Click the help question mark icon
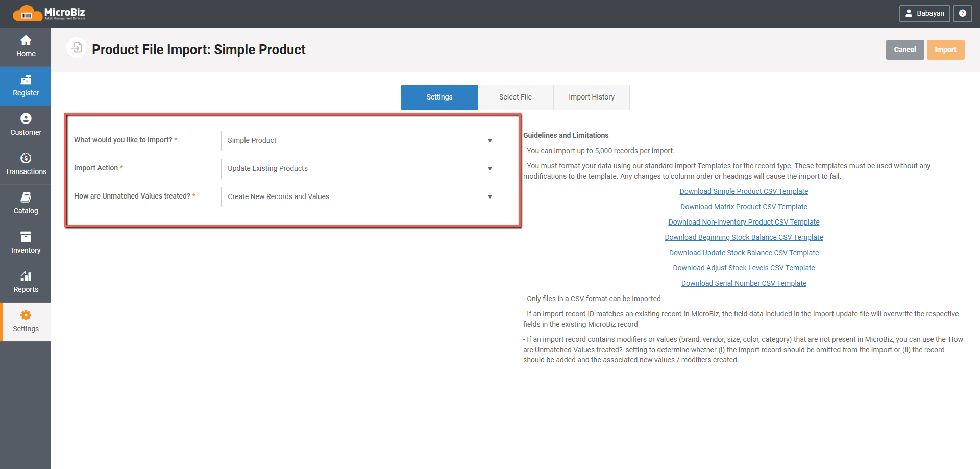Viewport: 980px width, 469px height. pos(962,14)
